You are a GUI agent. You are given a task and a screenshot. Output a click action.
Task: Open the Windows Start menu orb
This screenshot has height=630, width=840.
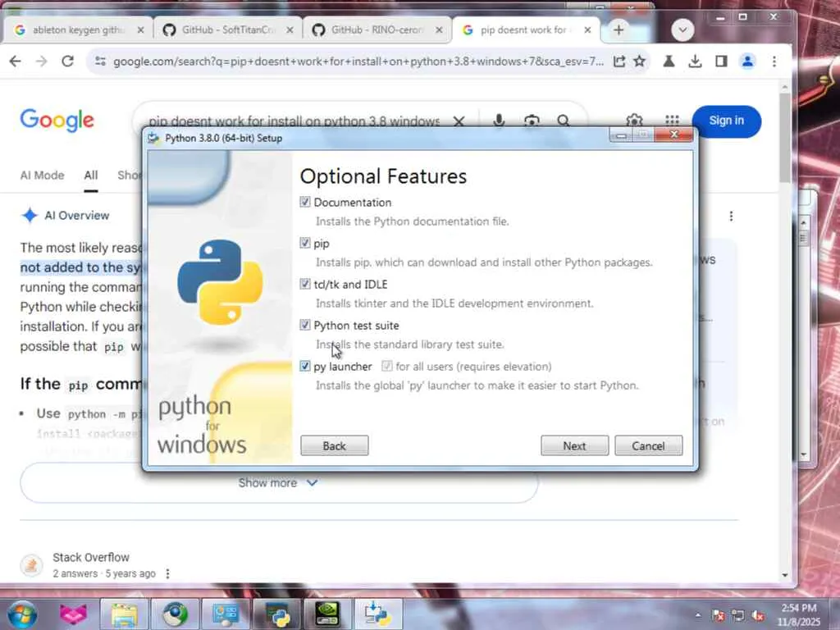coord(21,614)
